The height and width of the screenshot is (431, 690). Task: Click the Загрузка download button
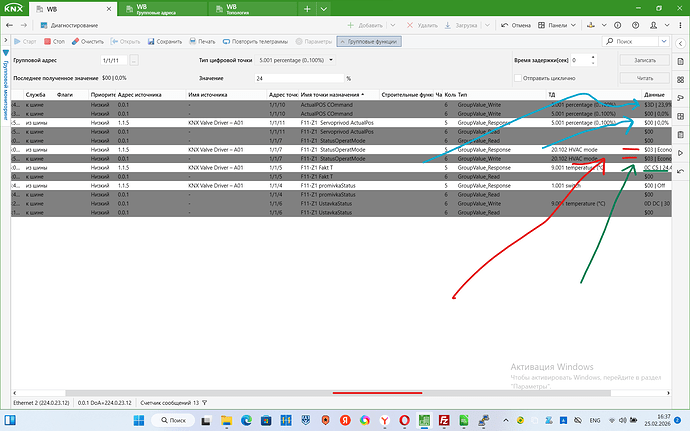[x=461, y=25]
